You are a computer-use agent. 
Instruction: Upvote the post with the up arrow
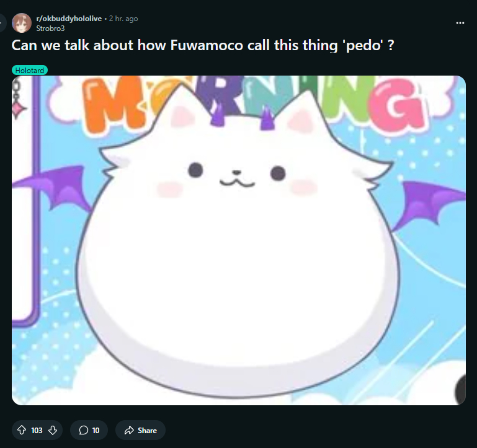pos(22,430)
